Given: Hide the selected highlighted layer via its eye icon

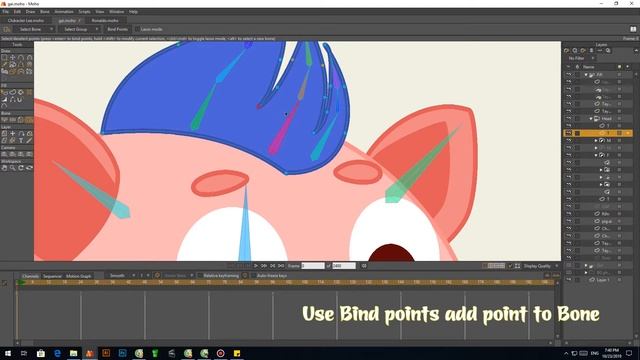Looking at the screenshot, I should pos(569,133).
